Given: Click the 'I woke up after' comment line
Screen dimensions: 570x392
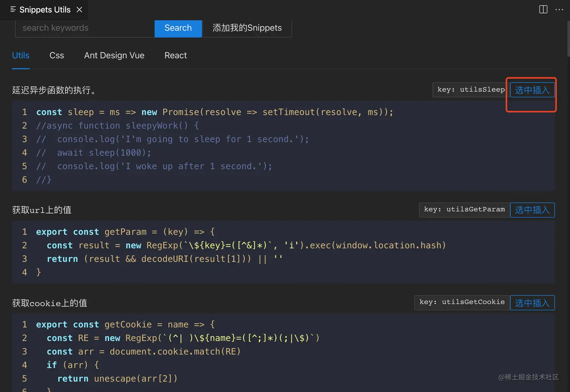Looking at the screenshot, I should [154, 167].
